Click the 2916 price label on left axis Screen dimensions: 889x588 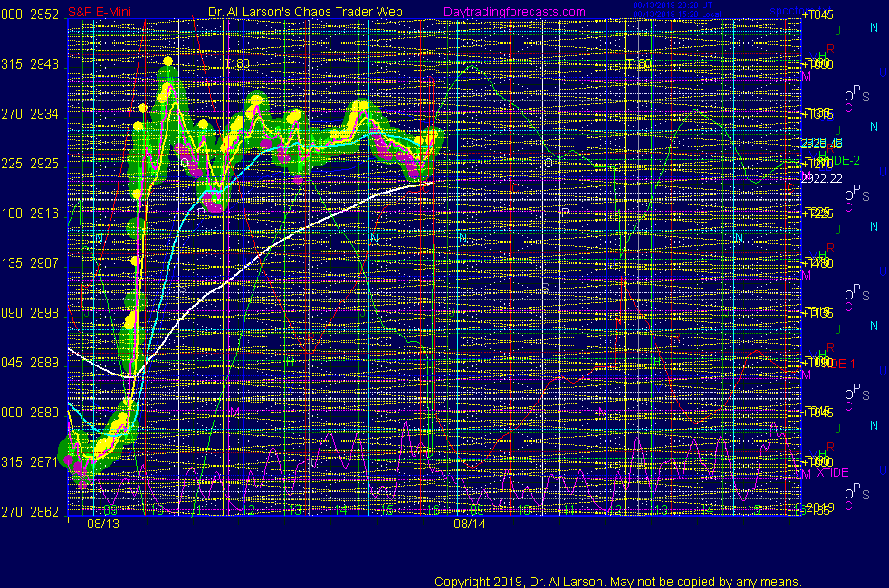pyautogui.click(x=45, y=213)
